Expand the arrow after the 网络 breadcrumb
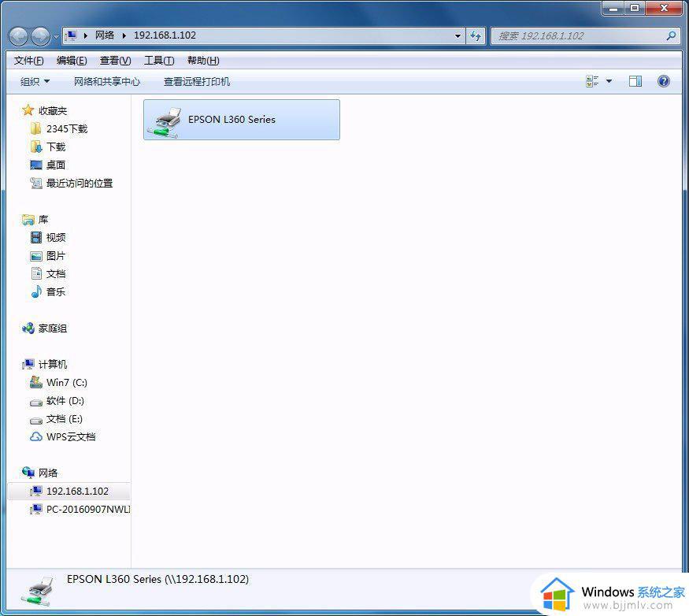Screen dimensions: 689x616 pyautogui.click(x=124, y=35)
